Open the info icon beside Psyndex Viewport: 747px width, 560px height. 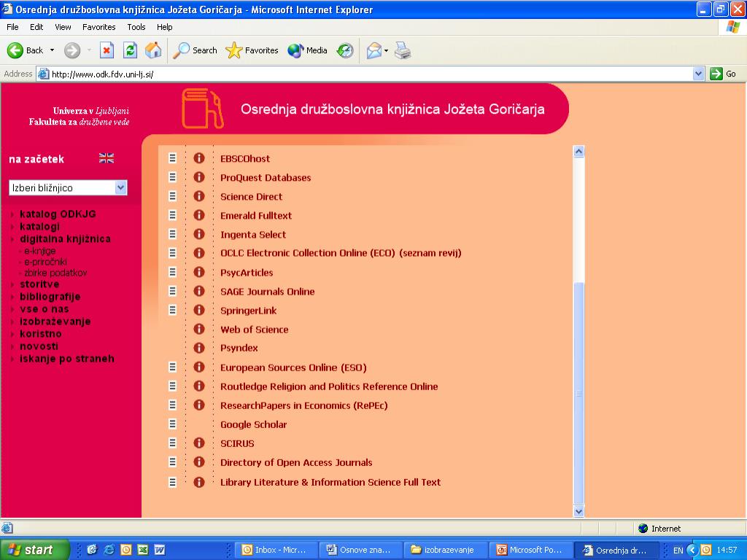199,348
